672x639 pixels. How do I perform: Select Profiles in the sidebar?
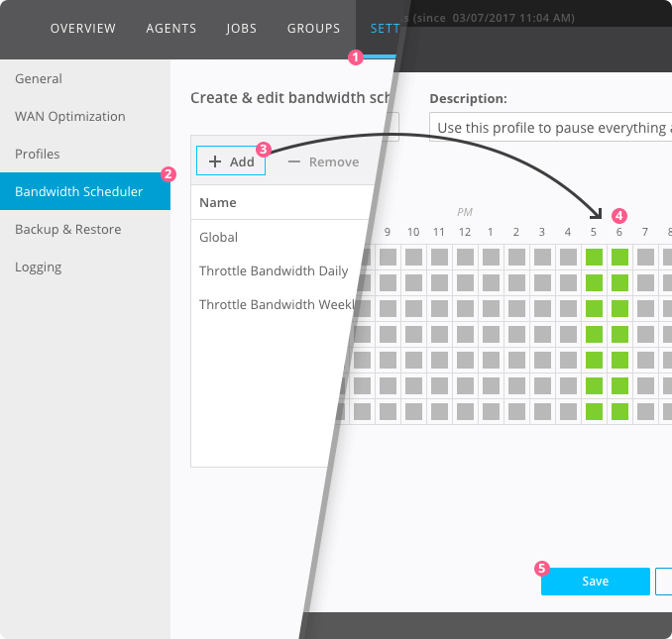click(85, 155)
